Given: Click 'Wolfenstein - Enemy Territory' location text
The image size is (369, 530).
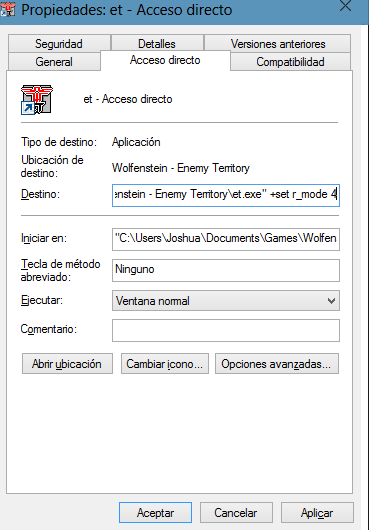Looking at the screenshot, I should coord(181,168).
